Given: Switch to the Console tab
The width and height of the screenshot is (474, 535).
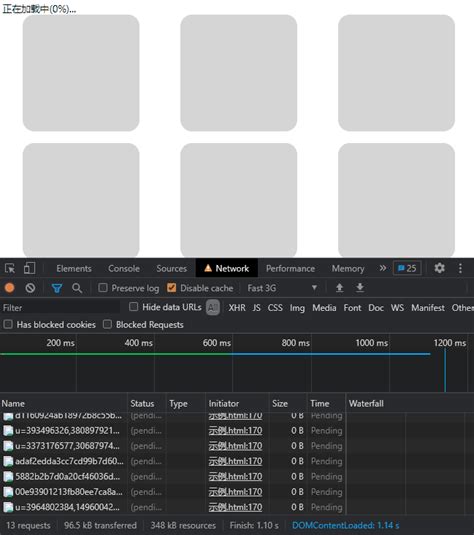Looking at the screenshot, I should [x=124, y=269].
